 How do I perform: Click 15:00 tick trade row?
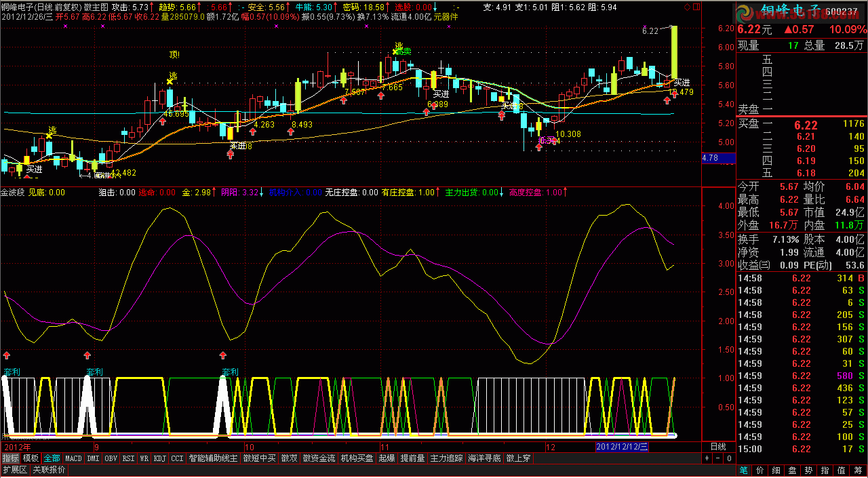click(802, 449)
